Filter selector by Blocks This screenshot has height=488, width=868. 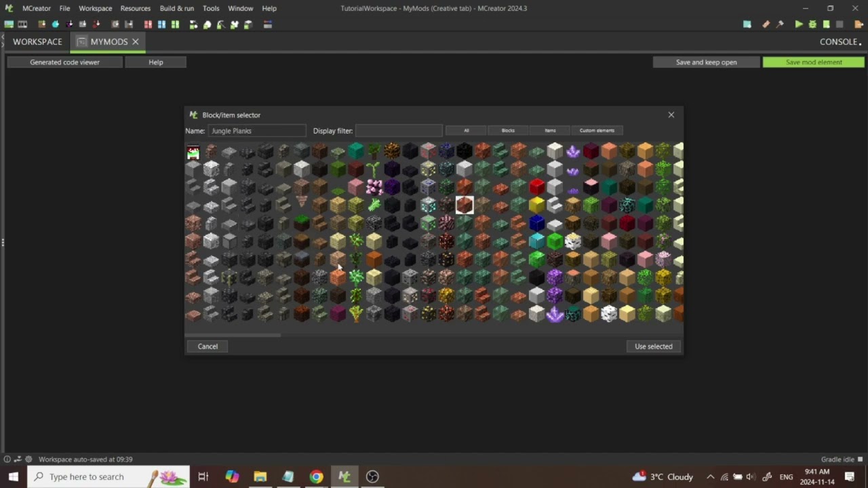click(x=508, y=130)
